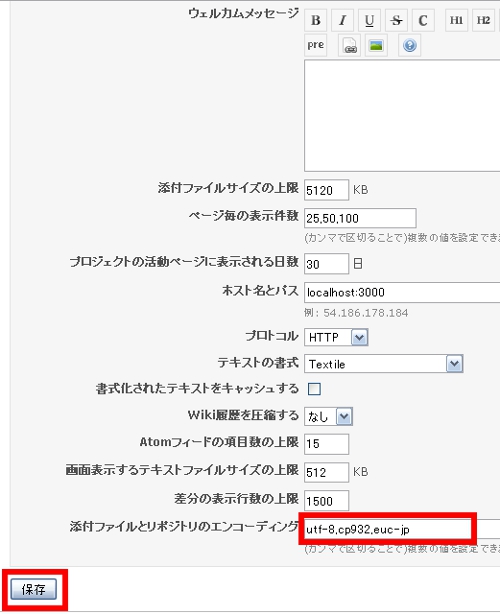This screenshot has width=500, height=614.
Task: Insert wiki page link icon
Action: tap(349, 45)
